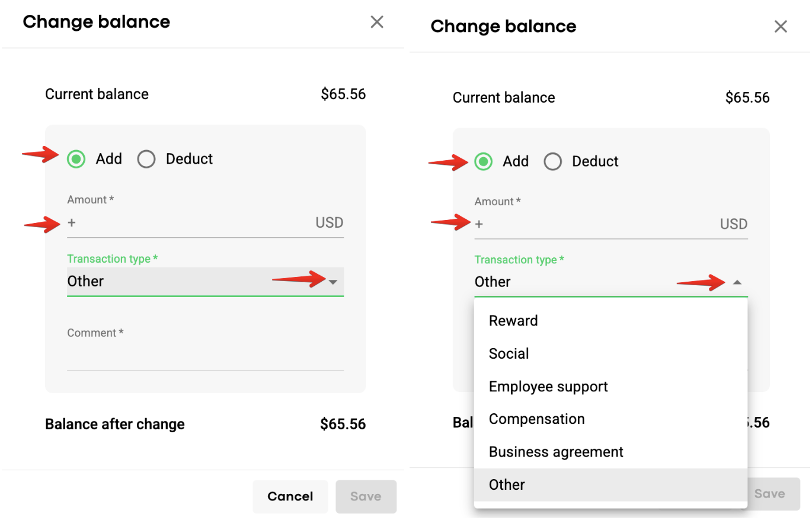
Task: Choose the Deduct radio in the dialog with the expanded list
Action: (553, 161)
